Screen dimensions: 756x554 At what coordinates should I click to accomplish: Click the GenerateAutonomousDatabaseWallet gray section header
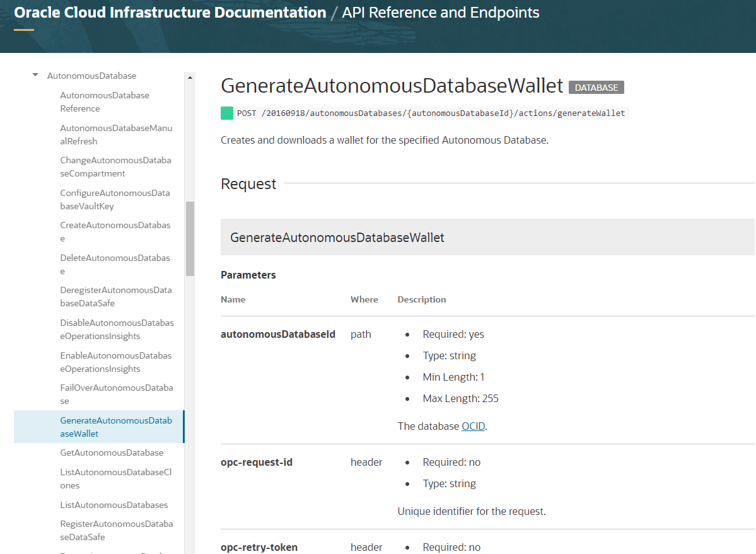(487, 237)
